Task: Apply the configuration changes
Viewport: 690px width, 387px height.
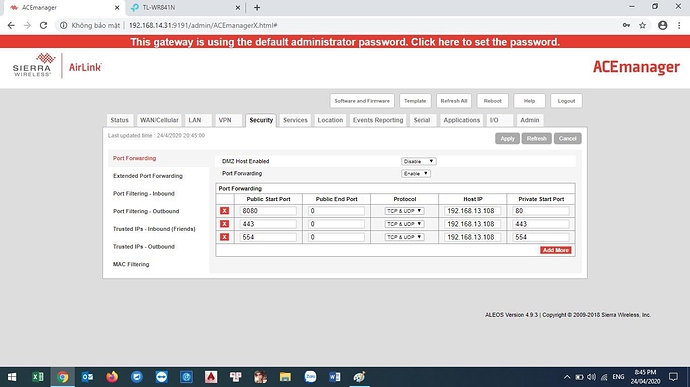Action: click(507, 139)
